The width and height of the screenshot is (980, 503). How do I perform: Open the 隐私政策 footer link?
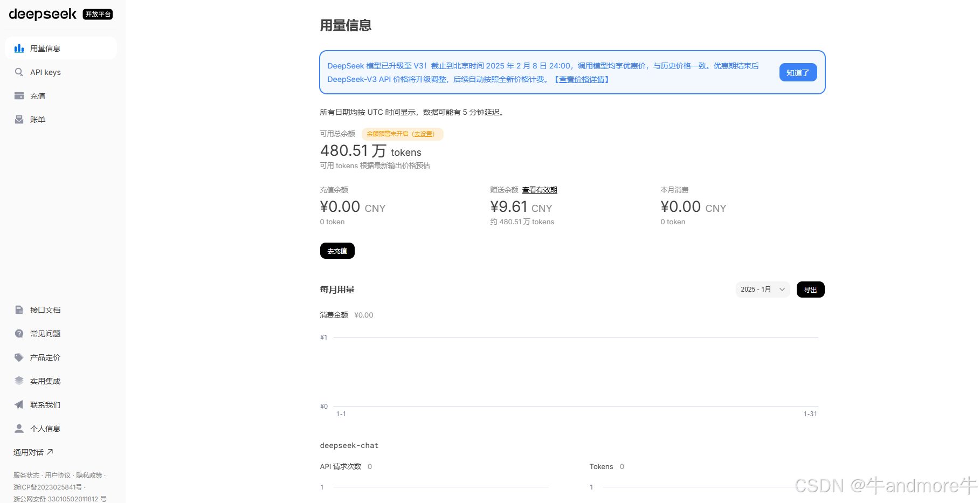click(89, 476)
